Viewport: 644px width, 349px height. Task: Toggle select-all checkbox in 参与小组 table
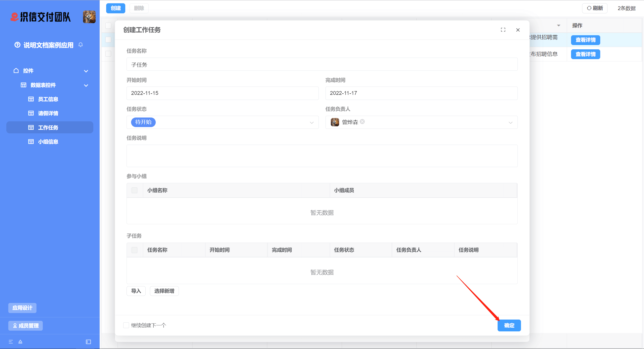(x=135, y=190)
